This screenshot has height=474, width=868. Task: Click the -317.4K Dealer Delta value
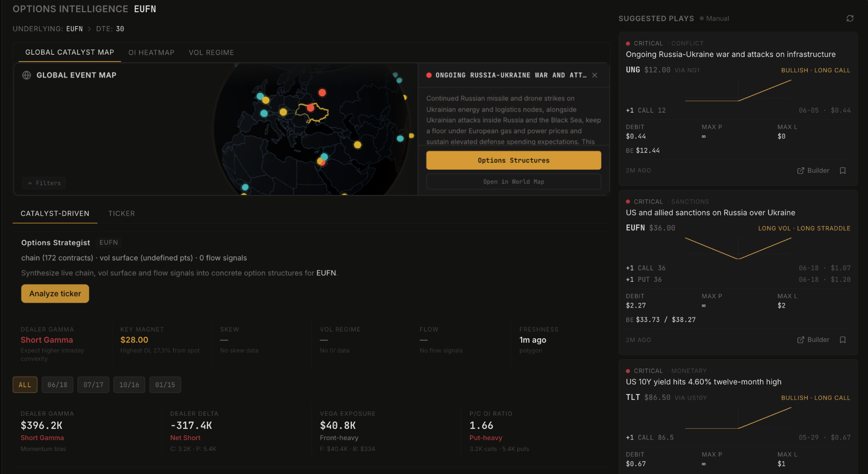click(x=191, y=426)
